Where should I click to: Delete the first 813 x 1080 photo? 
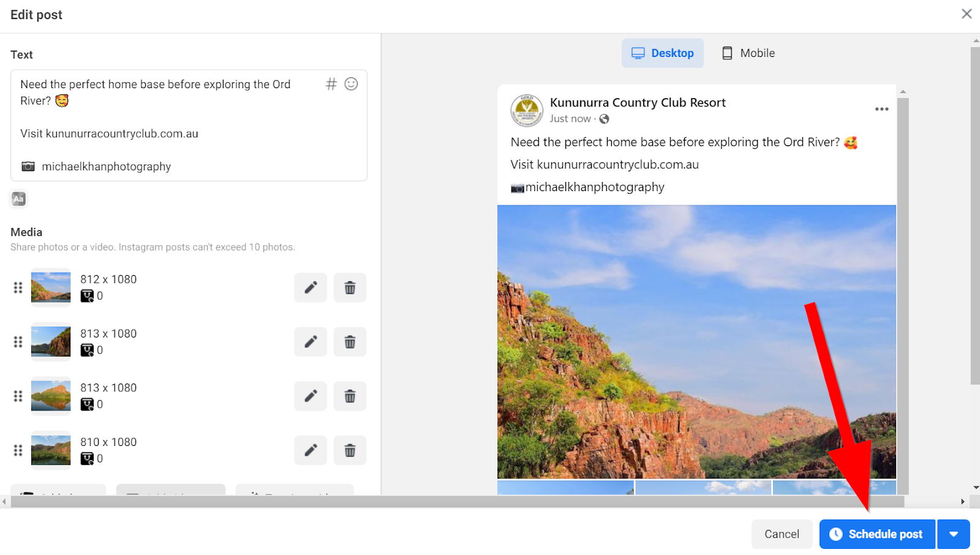point(350,342)
